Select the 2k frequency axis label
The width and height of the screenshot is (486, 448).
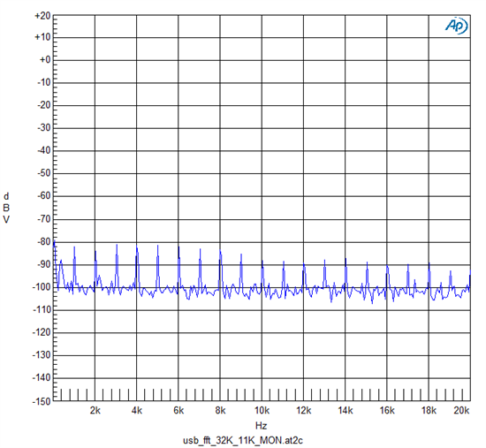[x=95, y=411]
